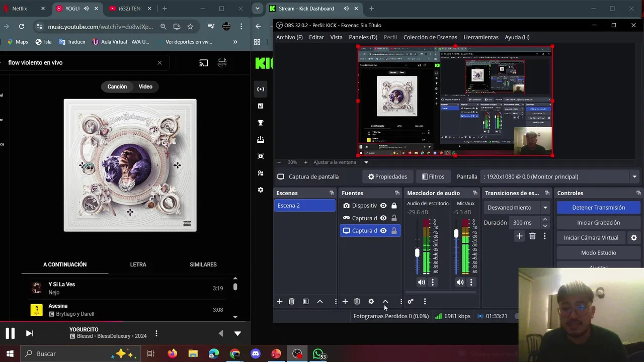This screenshot has width=644, height=362.
Task: Mute the Audio del escritorio channel
Action: 422,282
